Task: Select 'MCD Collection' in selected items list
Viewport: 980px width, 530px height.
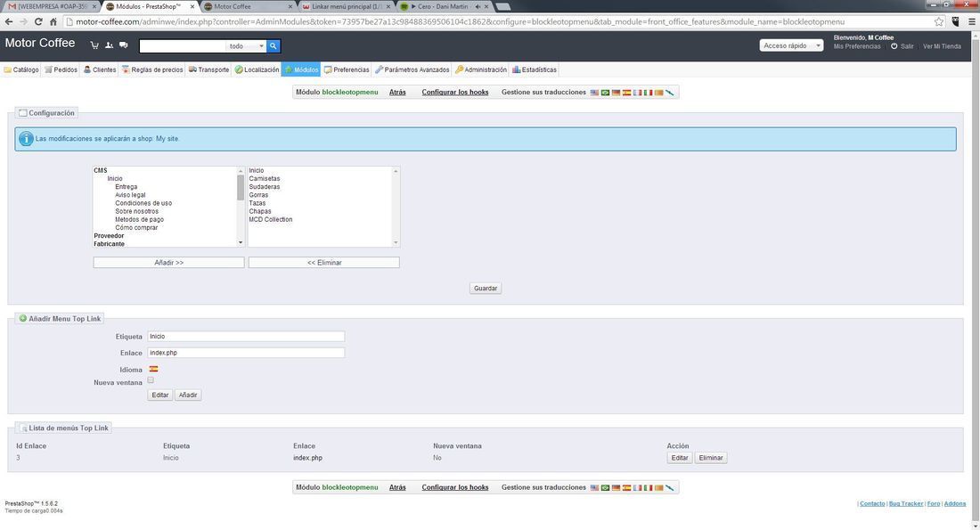Action: pyautogui.click(x=271, y=219)
